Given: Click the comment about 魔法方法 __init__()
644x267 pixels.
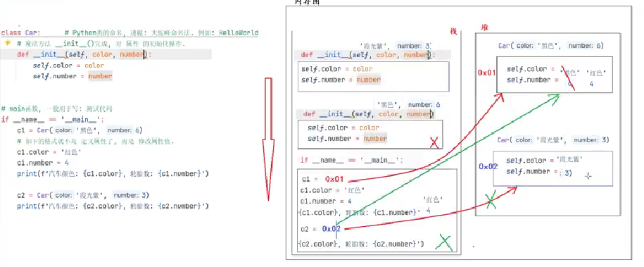Looking at the screenshot, I should click(101, 43).
